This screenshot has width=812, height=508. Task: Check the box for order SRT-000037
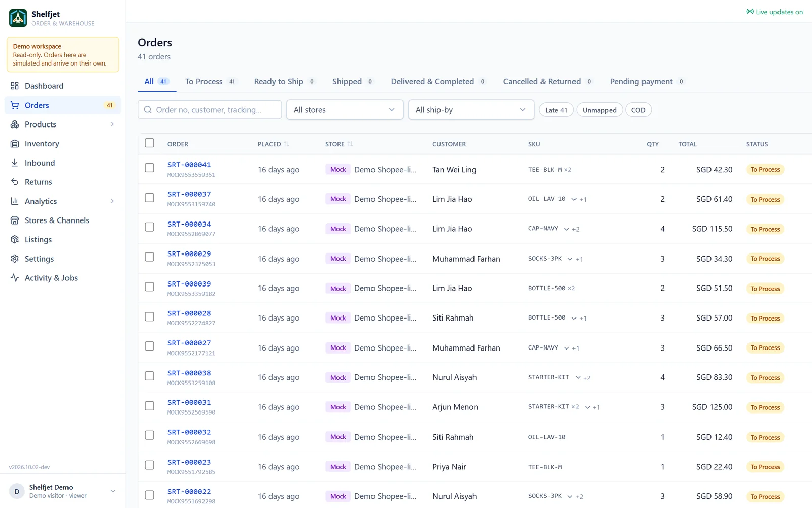pos(149,197)
